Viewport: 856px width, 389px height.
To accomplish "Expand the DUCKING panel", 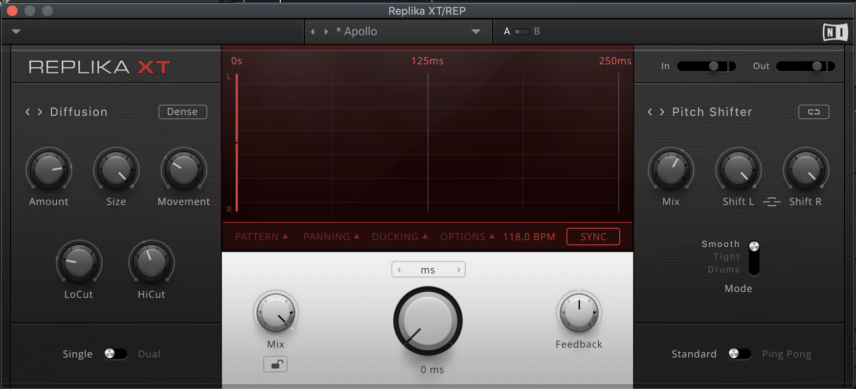I will coord(399,237).
